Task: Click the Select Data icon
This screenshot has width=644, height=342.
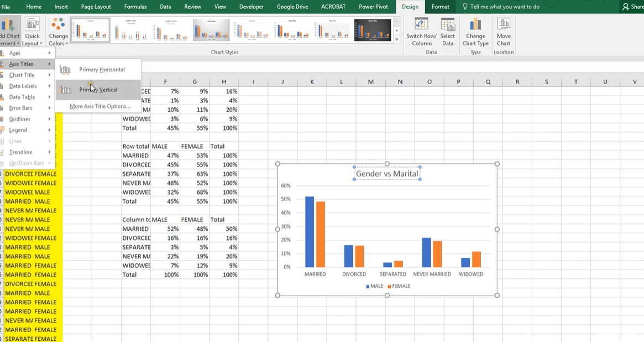Action: (448, 25)
